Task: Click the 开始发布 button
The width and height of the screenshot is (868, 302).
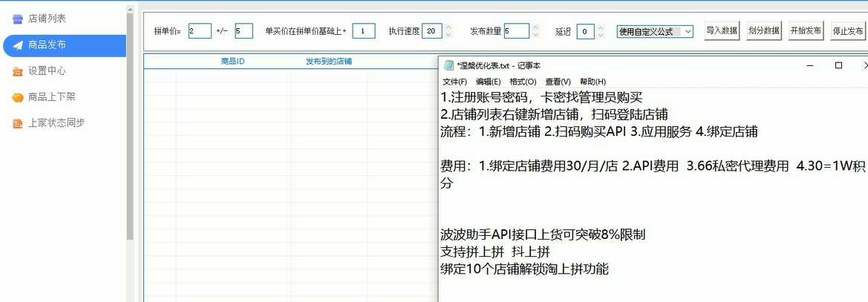Action: tap(806, 31)
